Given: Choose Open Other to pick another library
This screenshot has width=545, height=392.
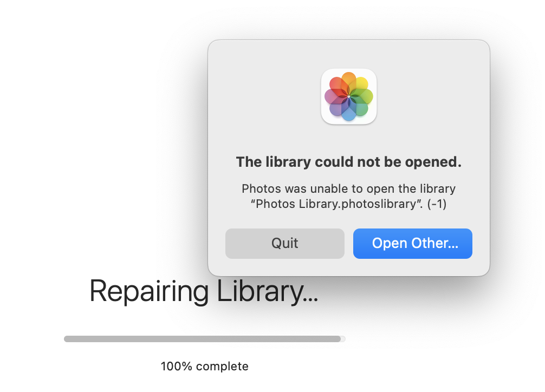Looking at the screenshot, I should 412,243.
